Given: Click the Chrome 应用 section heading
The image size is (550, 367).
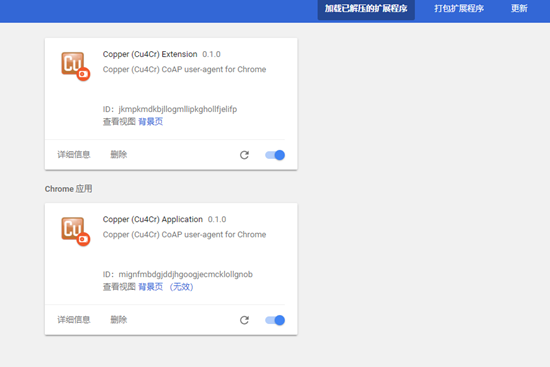Looking at the screenshot, I should pyautogui.click(x=68, y=189).
